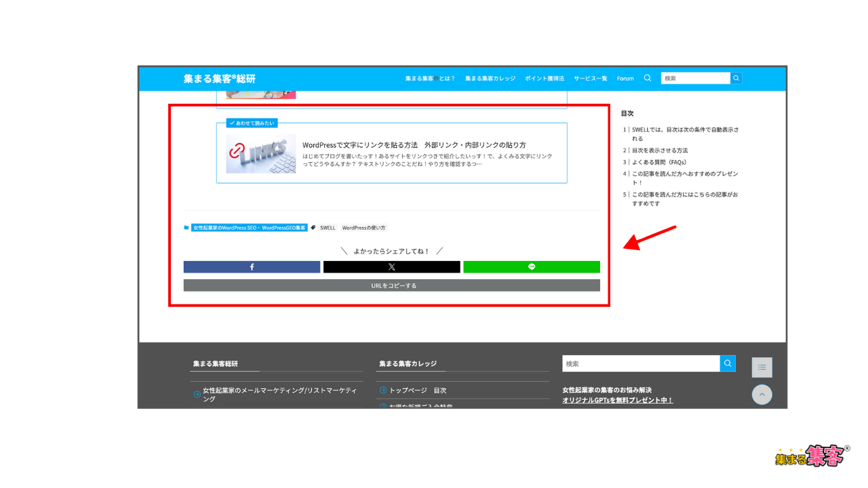Click footer heading 集まる集客総研
This screenshot has width=868, height=488.
pyautogui.click(x=216, y=363)
